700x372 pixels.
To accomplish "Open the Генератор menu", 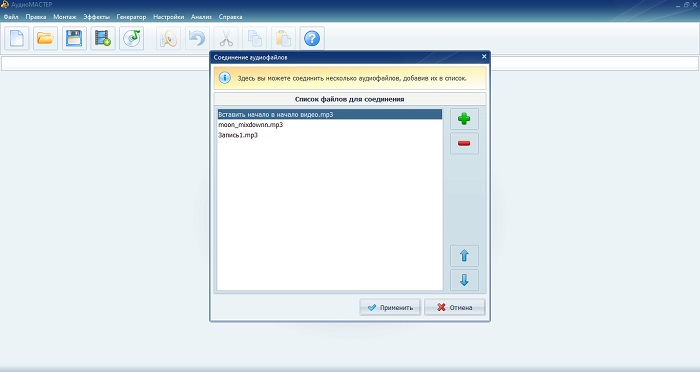I will [x=131, y=17].
